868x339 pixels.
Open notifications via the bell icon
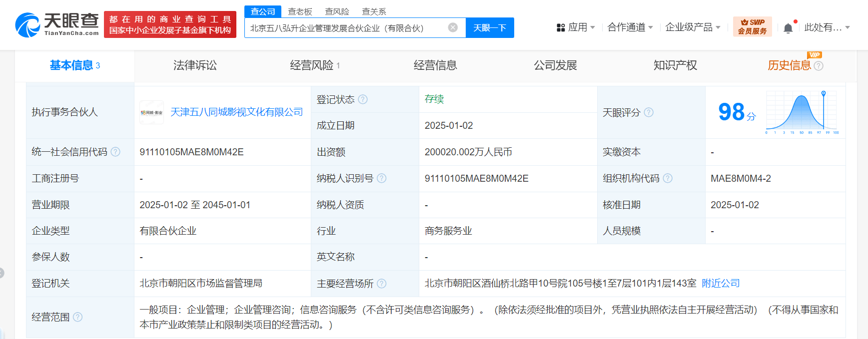(788, 28)
